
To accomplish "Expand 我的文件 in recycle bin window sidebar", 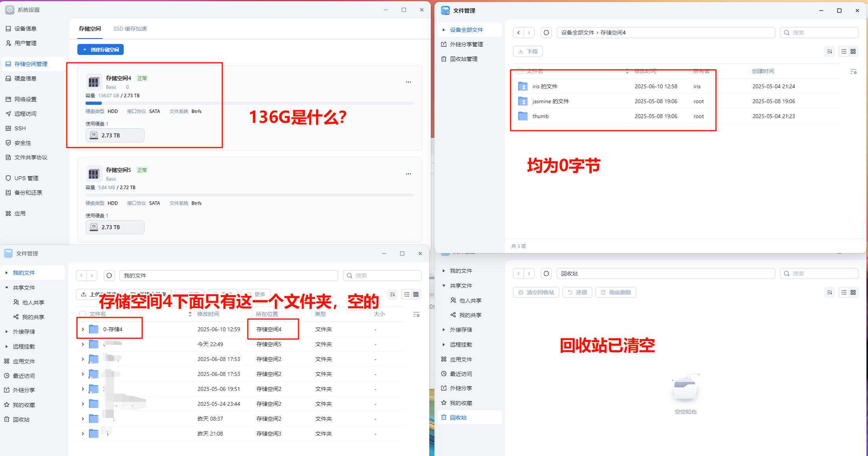I will point(444,271).
